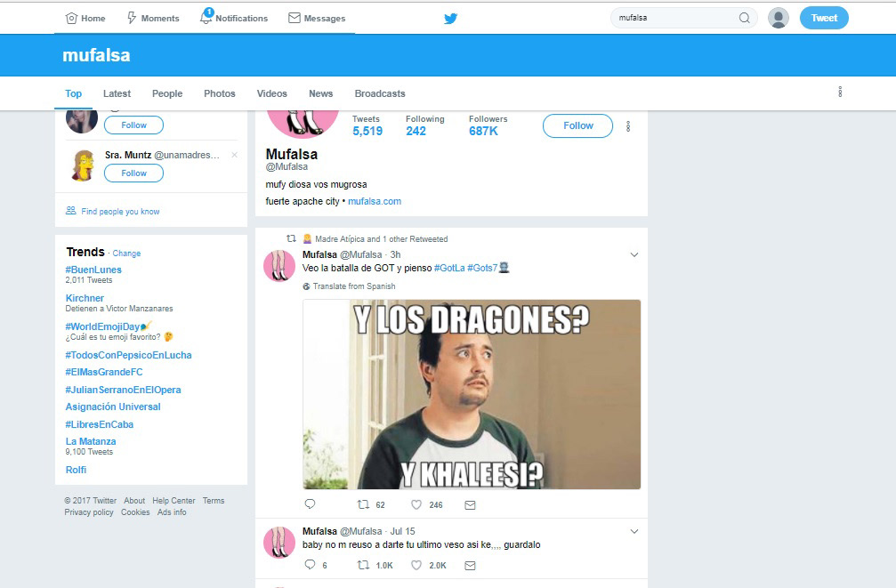896x588 pixels.
Task: Direct message the Jul 15 tweet
Action: tap(470, 566)
